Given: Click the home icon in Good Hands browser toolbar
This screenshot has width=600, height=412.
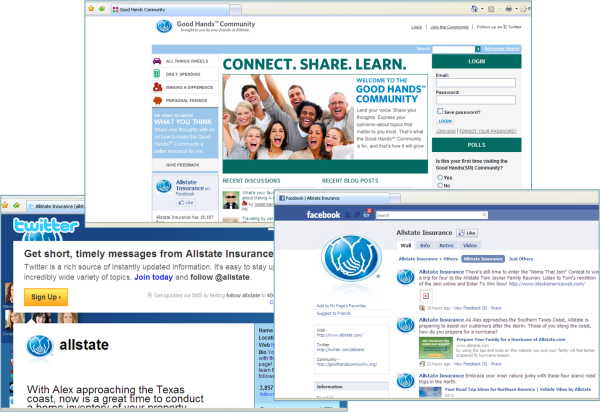Looking at the screenshot, I should tap(474, 8).
